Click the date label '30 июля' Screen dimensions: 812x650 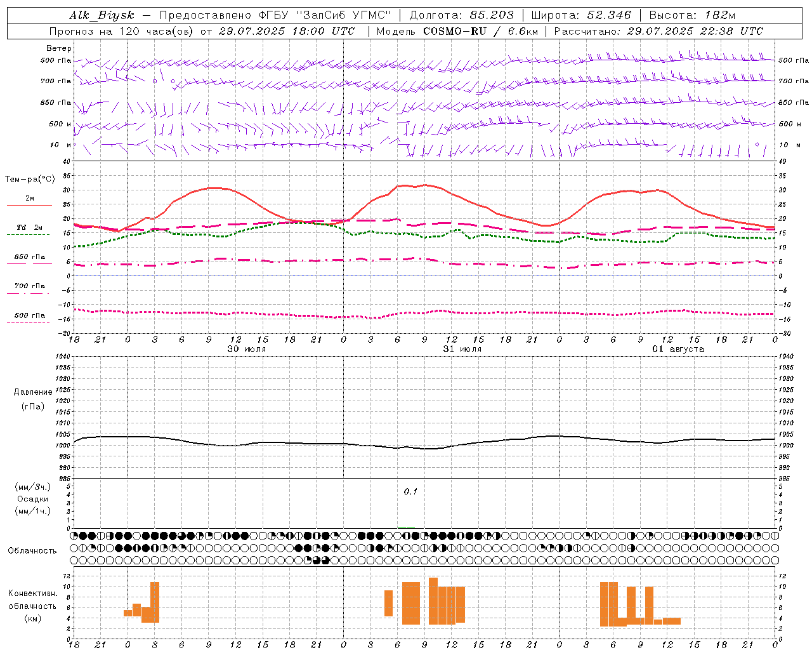pos(246,349)
